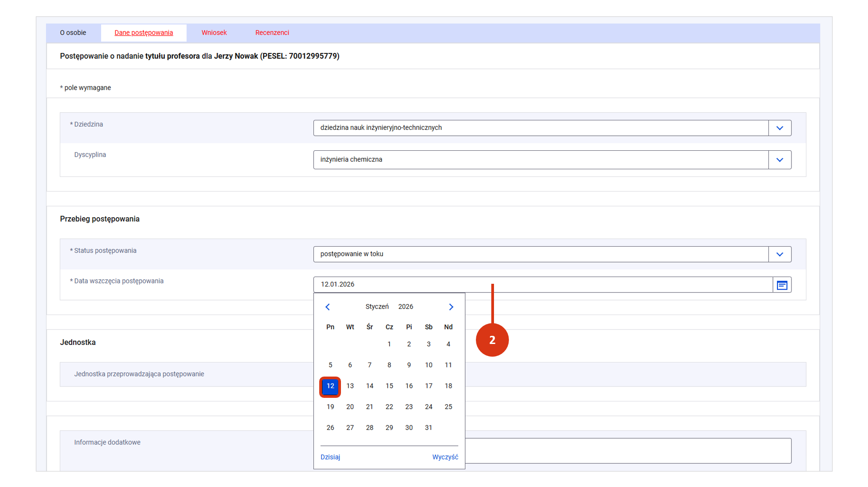
Task: Select day 1 in the calendar
Action: 389,344
